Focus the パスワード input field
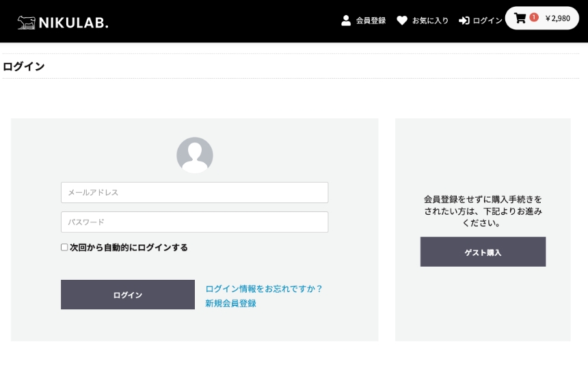 click(x=194, y=222)
